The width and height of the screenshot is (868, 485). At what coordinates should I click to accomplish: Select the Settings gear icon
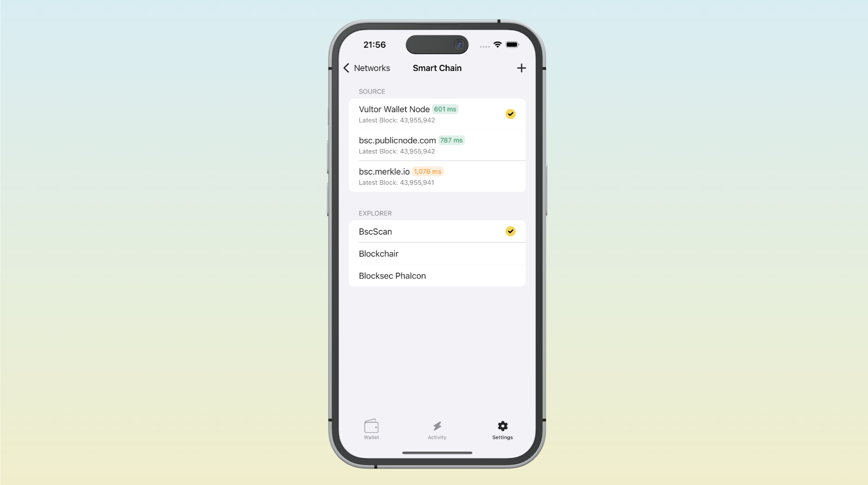tap(502, 426)
